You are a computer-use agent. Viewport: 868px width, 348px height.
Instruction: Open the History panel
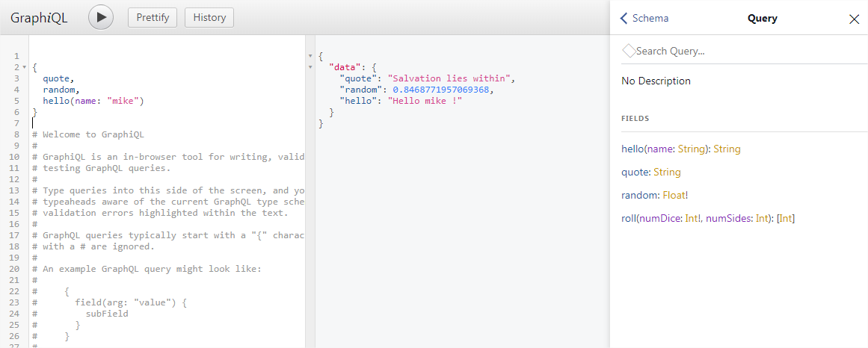(x=209, y=17)
